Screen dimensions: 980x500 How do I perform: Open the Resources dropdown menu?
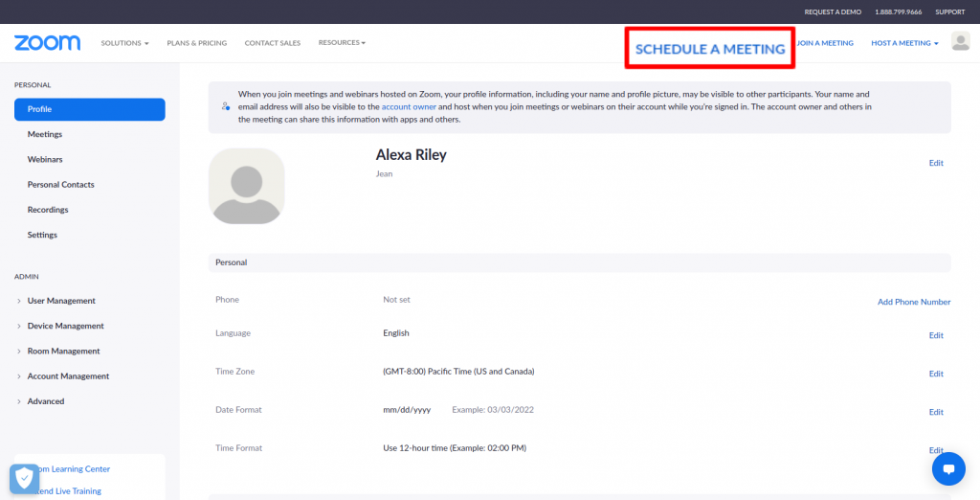342,43
